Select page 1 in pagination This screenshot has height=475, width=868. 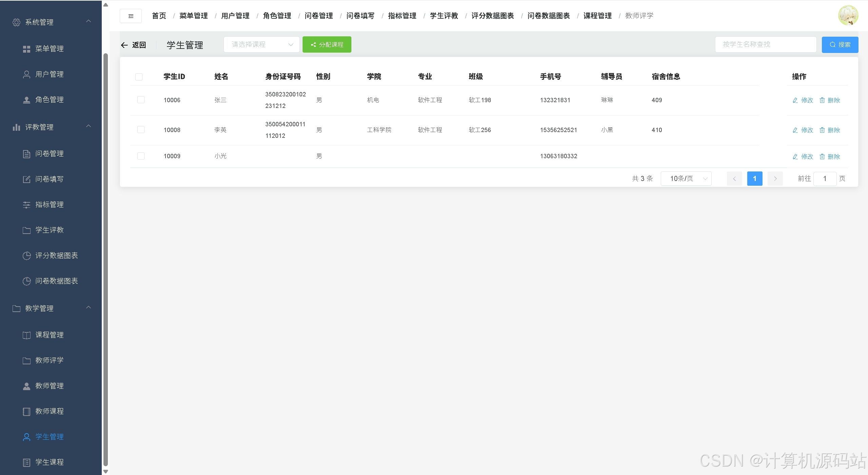755,179
